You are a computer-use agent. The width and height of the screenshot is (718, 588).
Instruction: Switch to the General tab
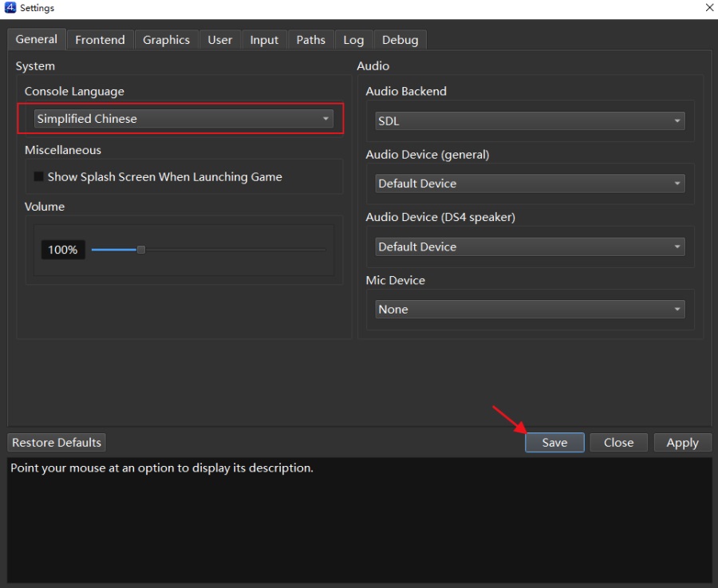37,39
